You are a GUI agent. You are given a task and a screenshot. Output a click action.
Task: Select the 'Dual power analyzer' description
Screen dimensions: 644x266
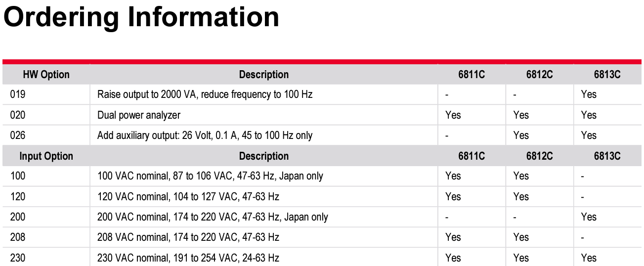point(139,115)
